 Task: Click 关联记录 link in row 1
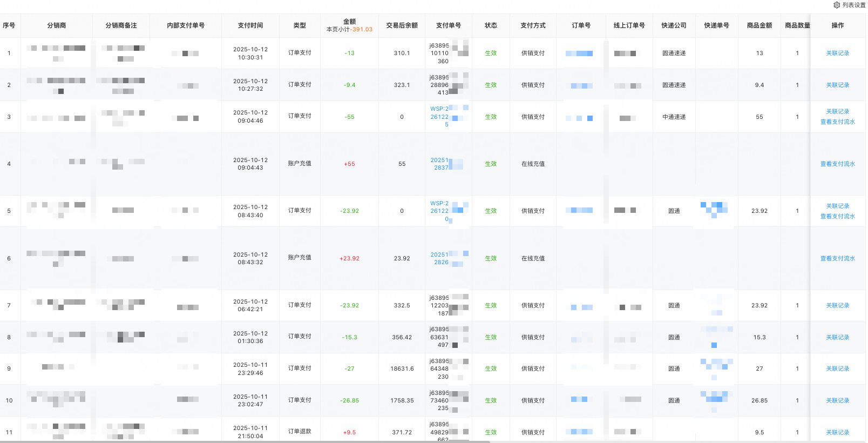(x=837, y=53)
